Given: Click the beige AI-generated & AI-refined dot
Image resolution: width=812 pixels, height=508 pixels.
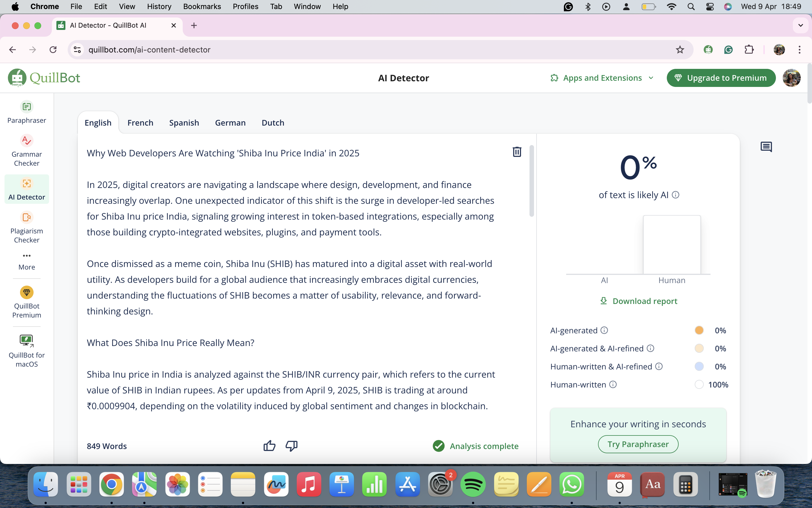Looking at the screenshot, I should coord(699,349).
